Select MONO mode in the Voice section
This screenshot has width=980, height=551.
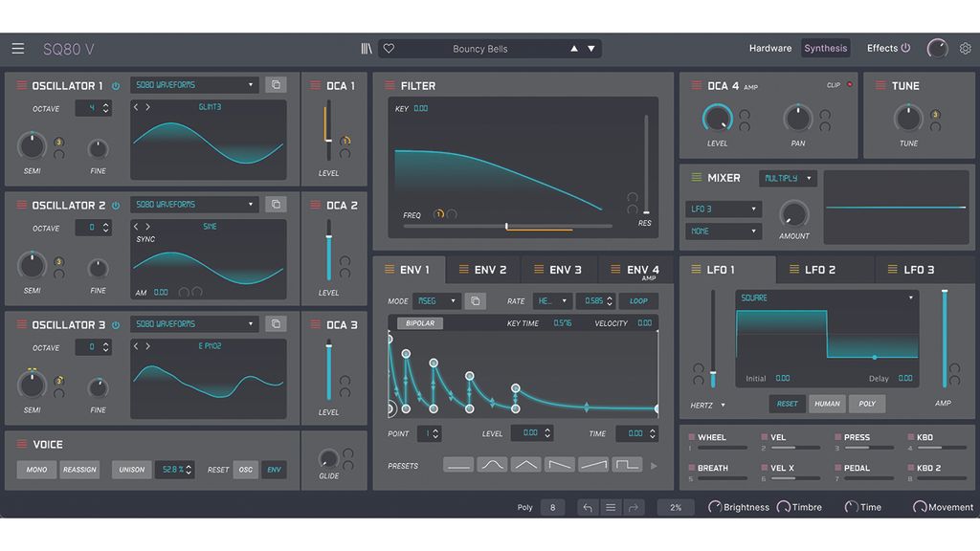[x=34, y=470]
